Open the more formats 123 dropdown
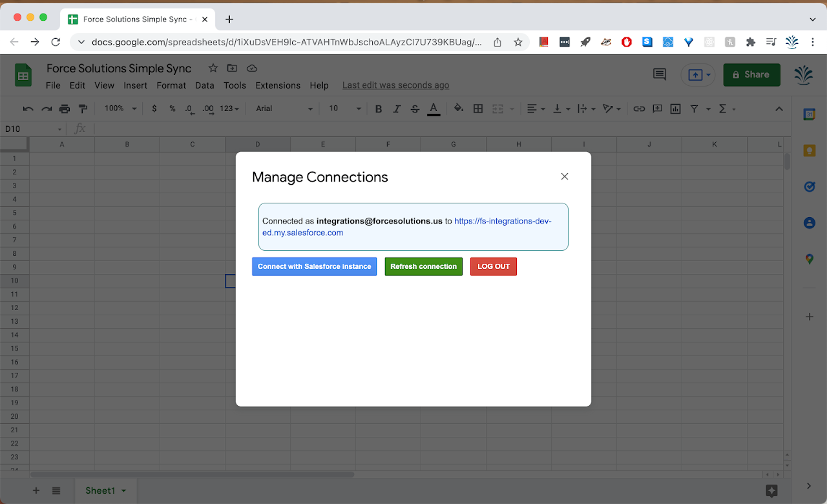 click(x=229, y=109)
